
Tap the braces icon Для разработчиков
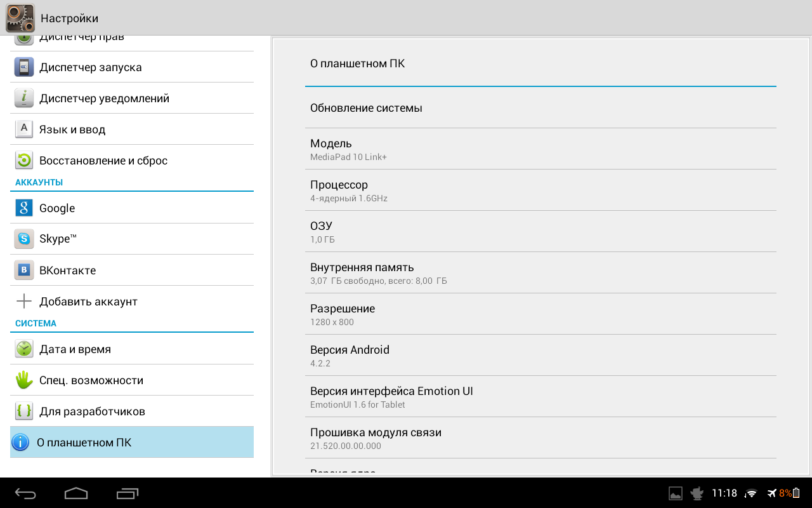pyautogui.click(x=24, y=411)
